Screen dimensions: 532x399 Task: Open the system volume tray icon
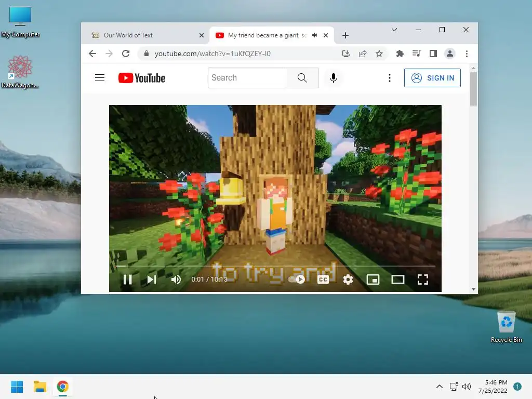467,387
